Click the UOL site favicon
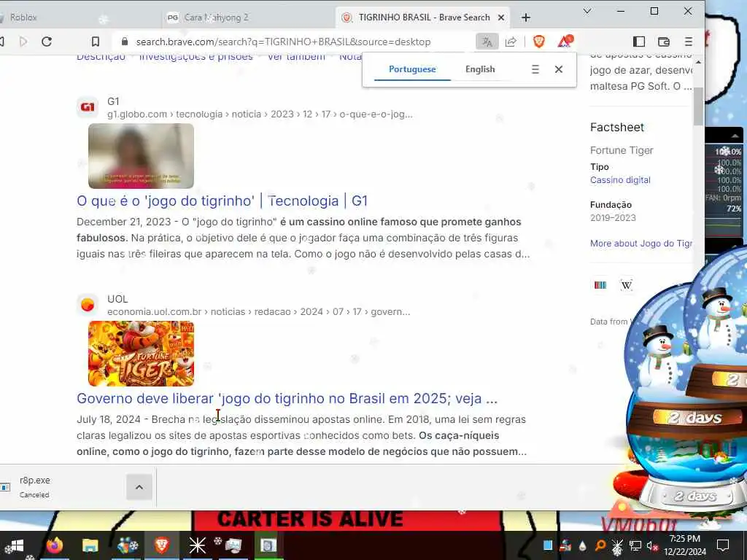 pyautogui.click(x=88, y=305)
